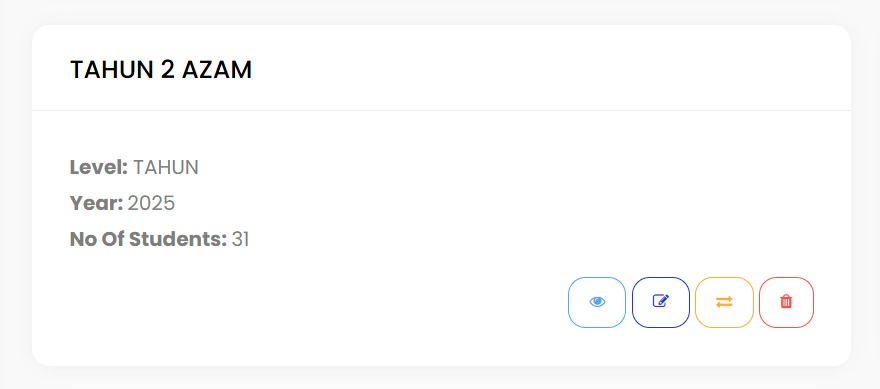View TAHUN 2 AZAM class details
Screen dimensions: 880x389
click(x=597, y=302)
